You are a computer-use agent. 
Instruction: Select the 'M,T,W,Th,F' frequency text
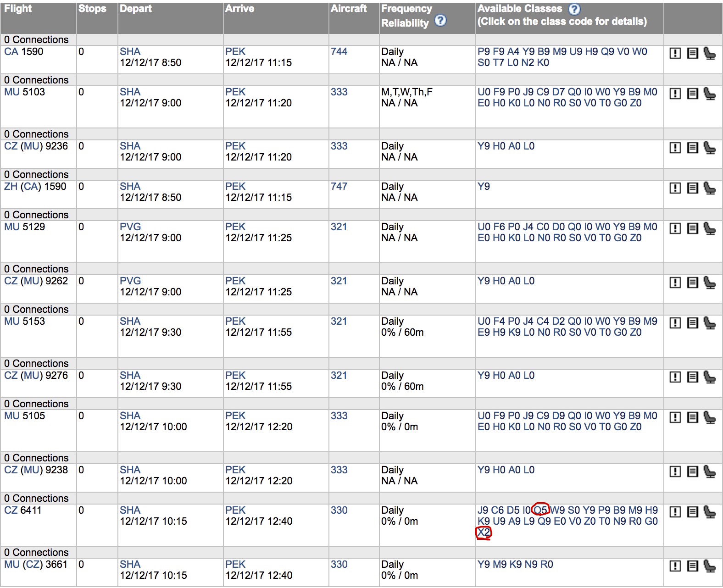point(407,92)
